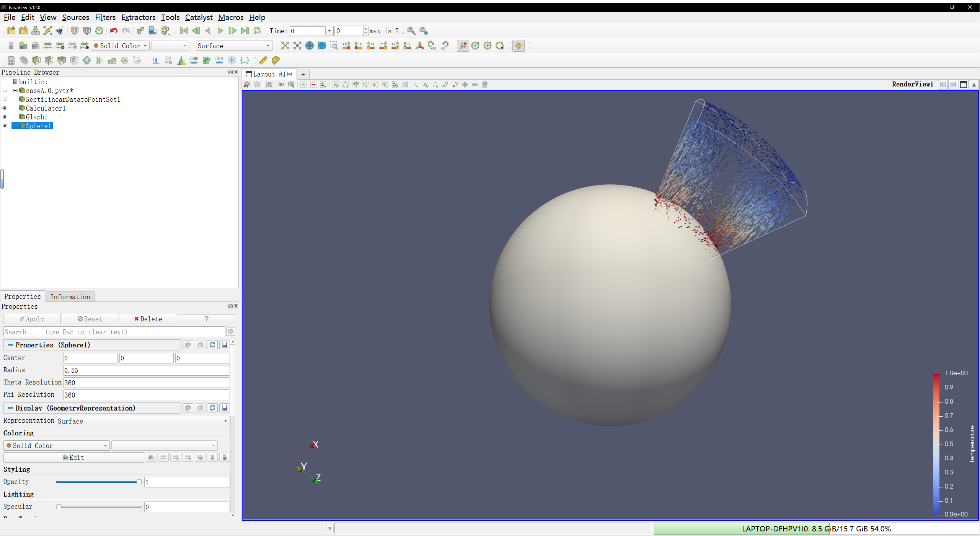The image size is (980, 536).
Task: Hide Sphere1 using its eye icon
Action: (x=5, y=126)
